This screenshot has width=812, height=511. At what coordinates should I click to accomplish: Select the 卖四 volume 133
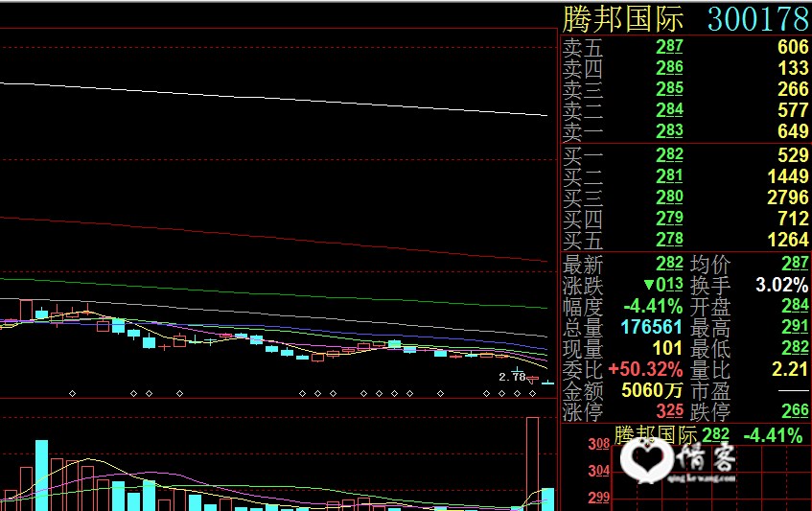pos(793,68)
